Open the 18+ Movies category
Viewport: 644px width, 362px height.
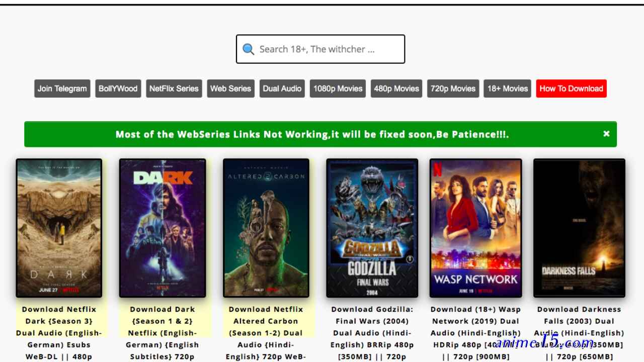508,88
